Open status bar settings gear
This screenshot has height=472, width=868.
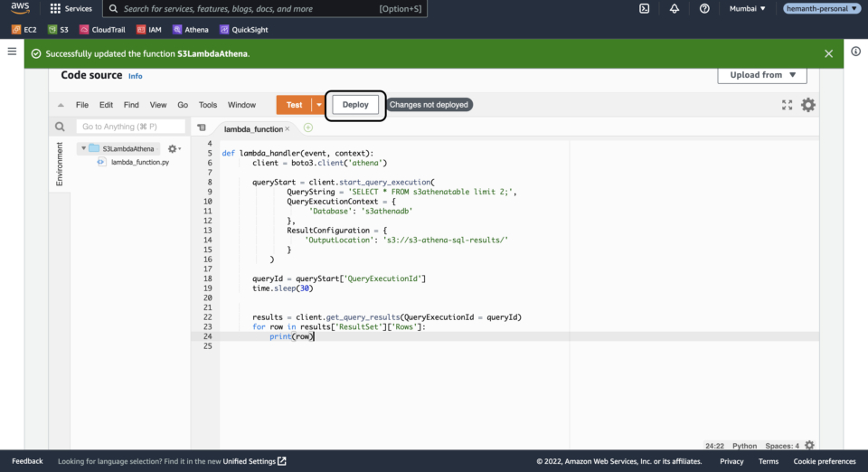click(x=810, y=446)
